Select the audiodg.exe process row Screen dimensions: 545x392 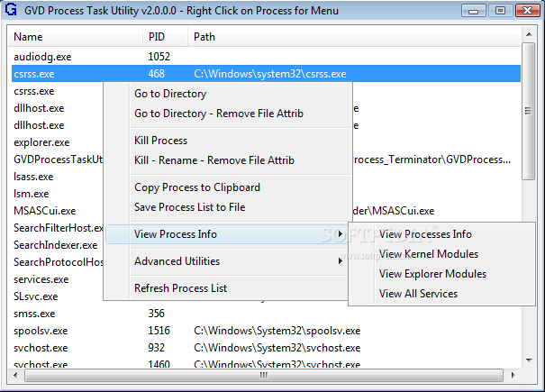(x=43, y=56)
